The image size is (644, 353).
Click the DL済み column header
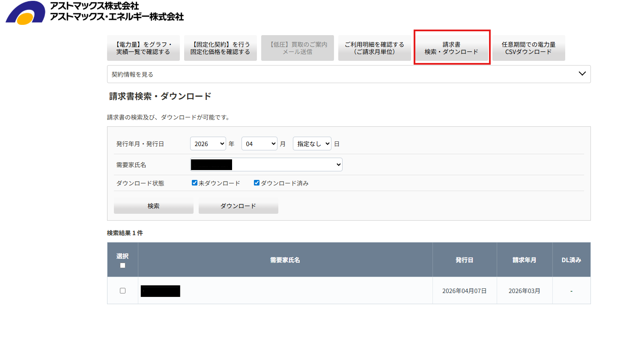572,260
